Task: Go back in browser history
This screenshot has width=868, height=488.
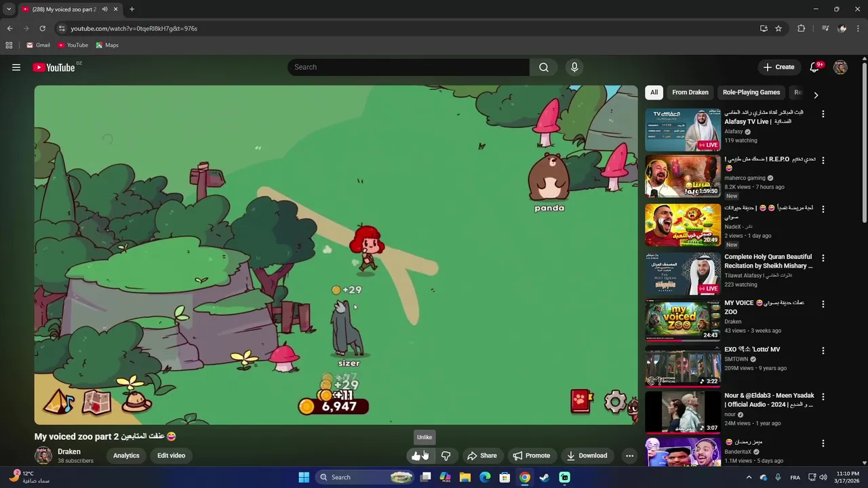Action: coord(9,28)
